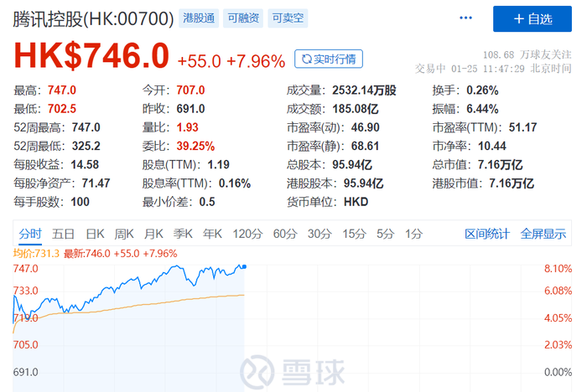Switch to the 5分 chart tab
The width and height of the screenshot is (587, 392).
[x=385, y=234]
